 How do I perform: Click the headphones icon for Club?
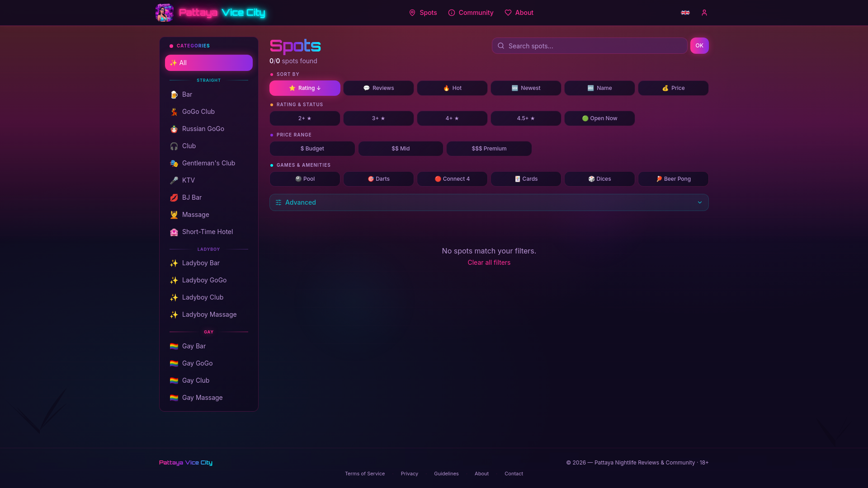tap(174, 146)
